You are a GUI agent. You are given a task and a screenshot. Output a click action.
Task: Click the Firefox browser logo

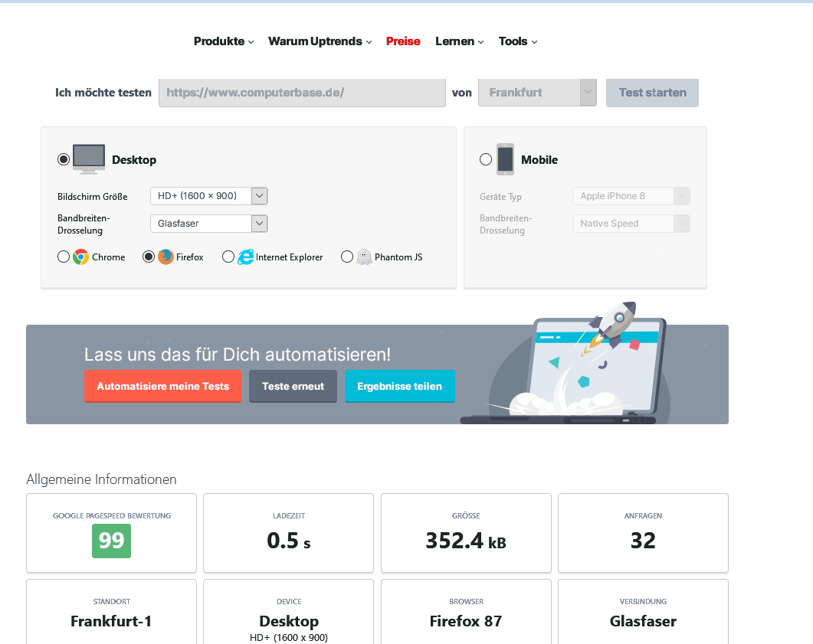tap(166, 257)
